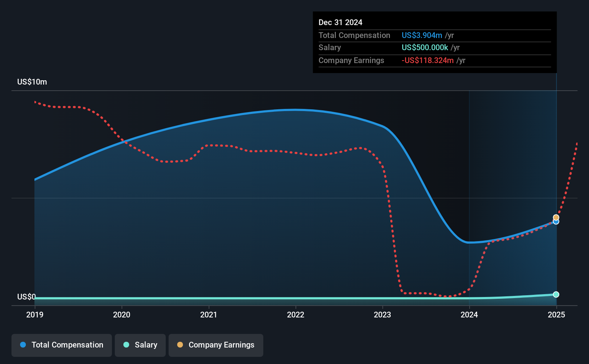The image size is (589, 364).
Task: Toggle the Total Compensation legend button
Action: 62,345
